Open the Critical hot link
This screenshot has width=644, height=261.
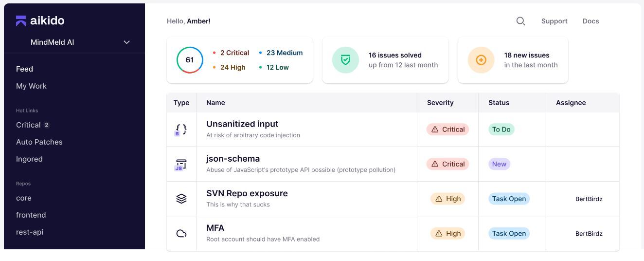(x=28, y=125)
